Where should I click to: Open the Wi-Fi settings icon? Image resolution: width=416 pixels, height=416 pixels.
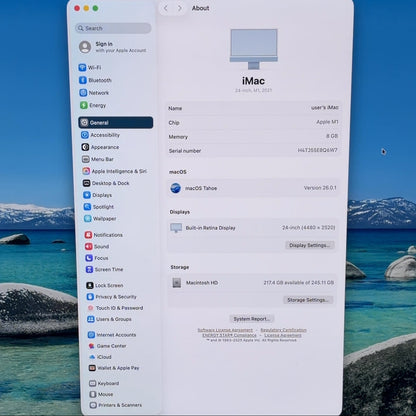[82, 68]
